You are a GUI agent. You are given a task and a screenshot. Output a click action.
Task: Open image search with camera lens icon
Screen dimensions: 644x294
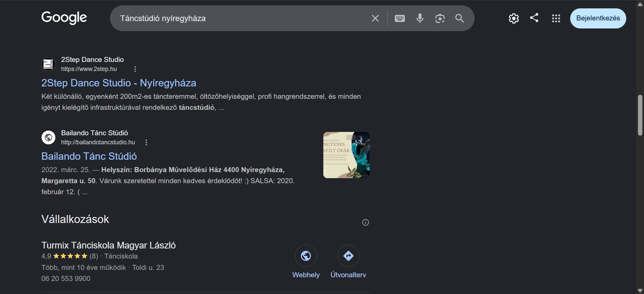tap(440, 18)
